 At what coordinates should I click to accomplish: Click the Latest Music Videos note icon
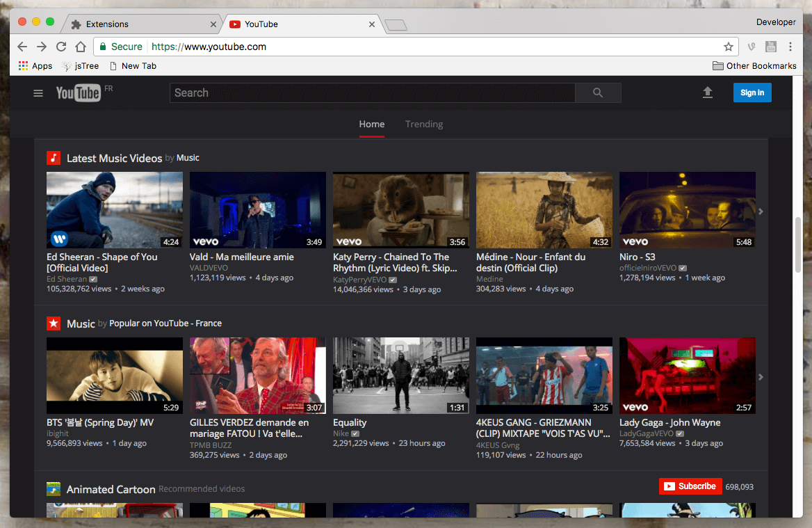coord(54,158)
